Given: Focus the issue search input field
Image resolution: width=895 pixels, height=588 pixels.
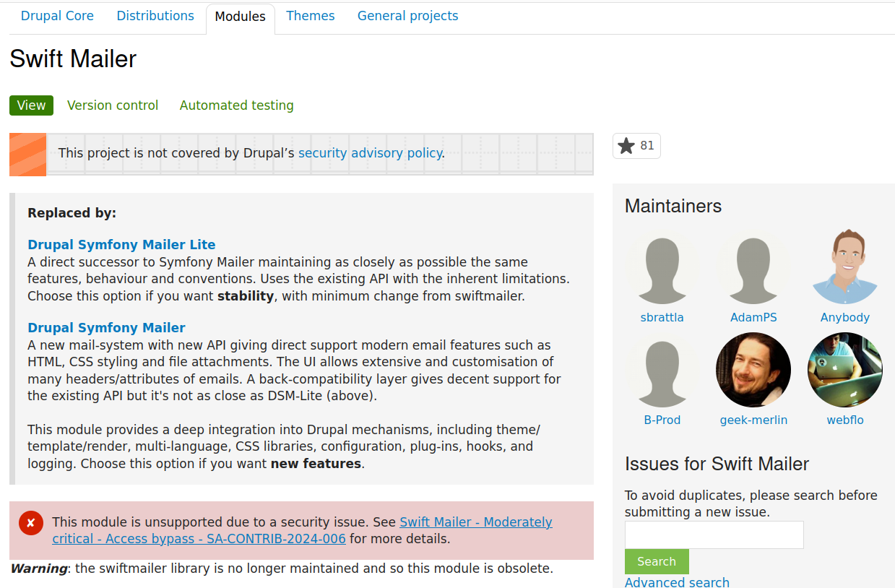Looking at the screenshot, I should (714, 535).
